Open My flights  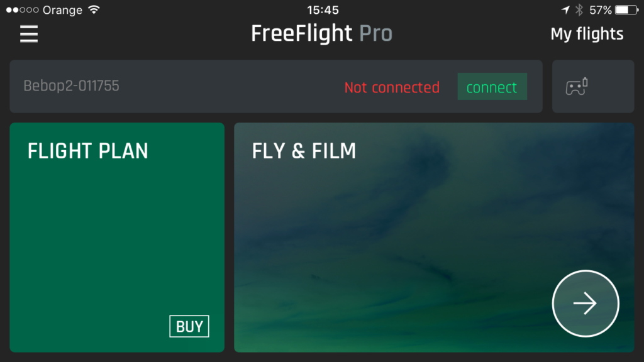[587, 34]
